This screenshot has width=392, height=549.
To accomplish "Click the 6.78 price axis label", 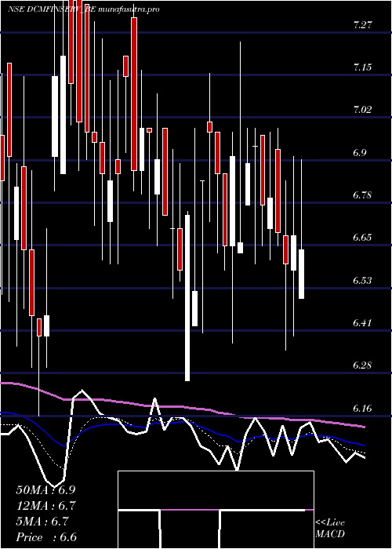I will tap(362, 195).
